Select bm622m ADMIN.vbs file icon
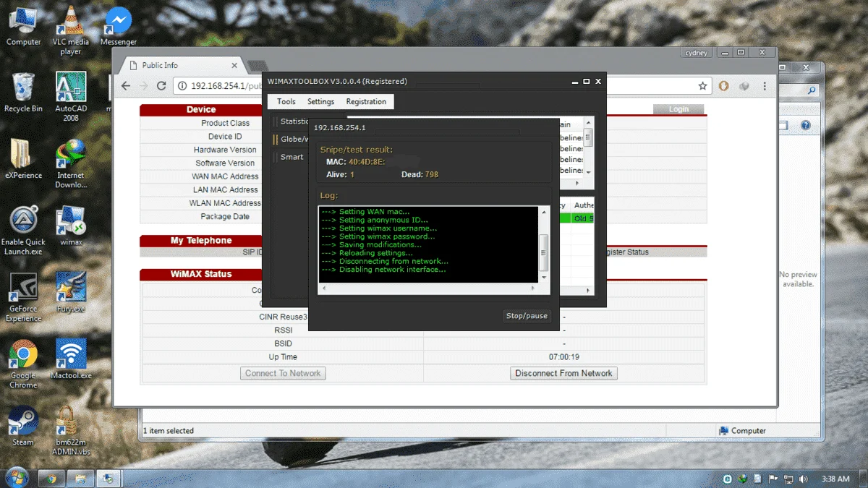The width and height of the screenshot is (868, 488). [70, 430]
